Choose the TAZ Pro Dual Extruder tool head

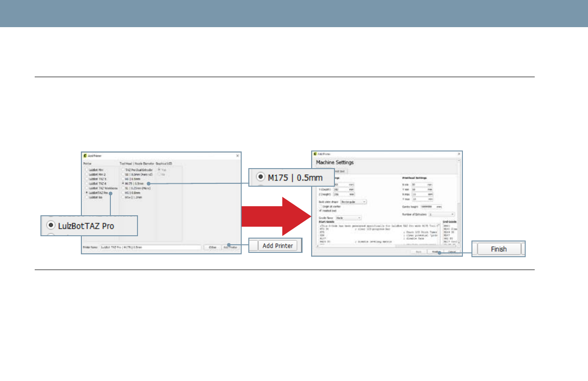coord(123,169)
